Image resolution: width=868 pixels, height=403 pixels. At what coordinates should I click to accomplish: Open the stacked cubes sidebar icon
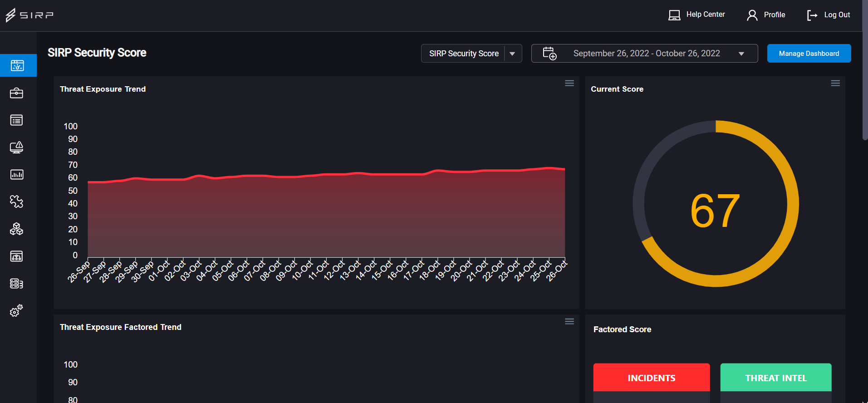[x=17, y=229]
